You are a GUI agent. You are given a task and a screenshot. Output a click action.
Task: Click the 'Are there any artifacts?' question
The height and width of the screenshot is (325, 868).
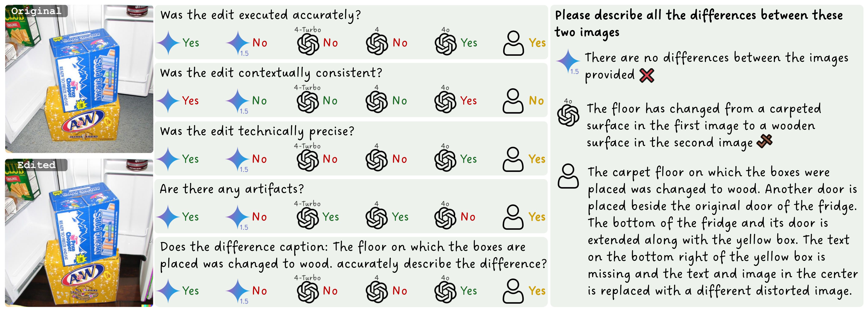pos(232,189)
